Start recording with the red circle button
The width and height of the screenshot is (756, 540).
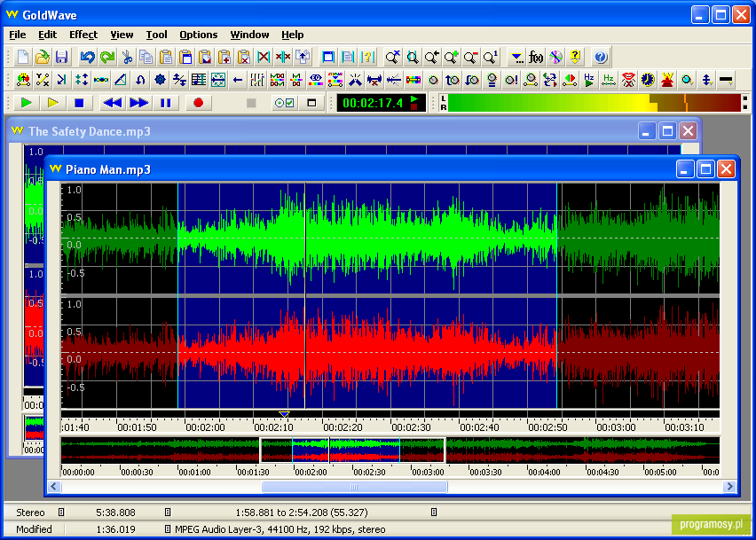point(198,103)
